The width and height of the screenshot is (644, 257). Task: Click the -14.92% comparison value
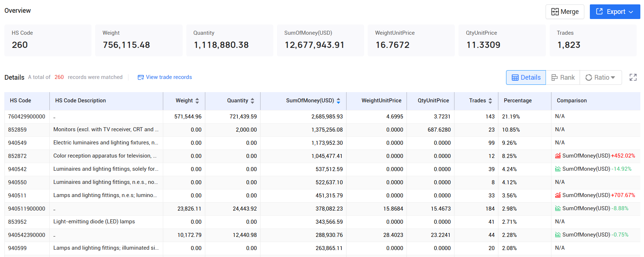622,169
